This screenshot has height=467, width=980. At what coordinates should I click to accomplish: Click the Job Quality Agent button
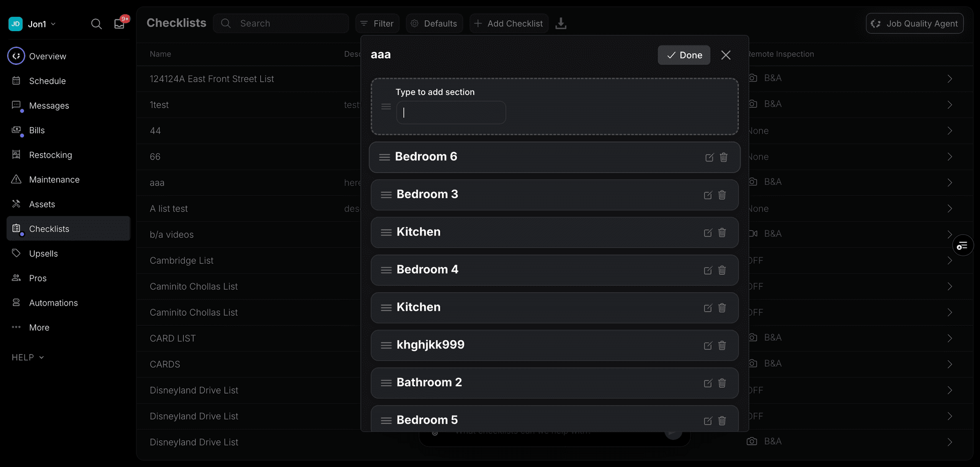(x=915, y=24)
